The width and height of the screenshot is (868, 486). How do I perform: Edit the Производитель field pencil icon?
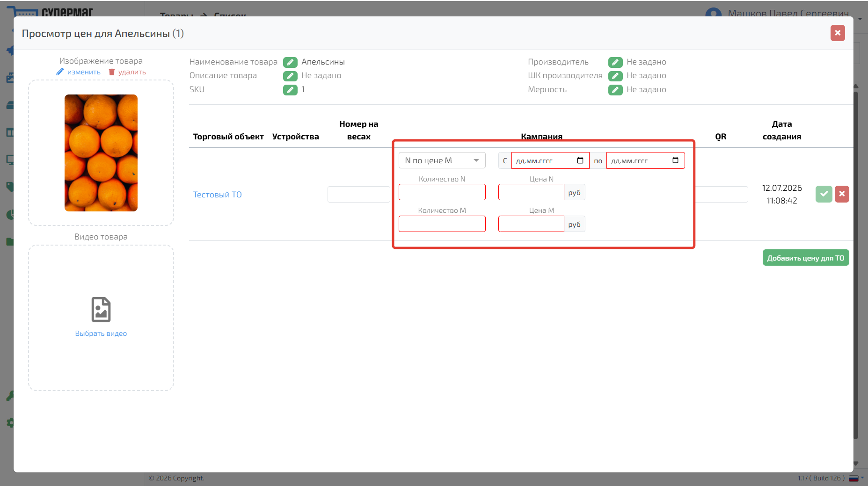pos(615,62)
